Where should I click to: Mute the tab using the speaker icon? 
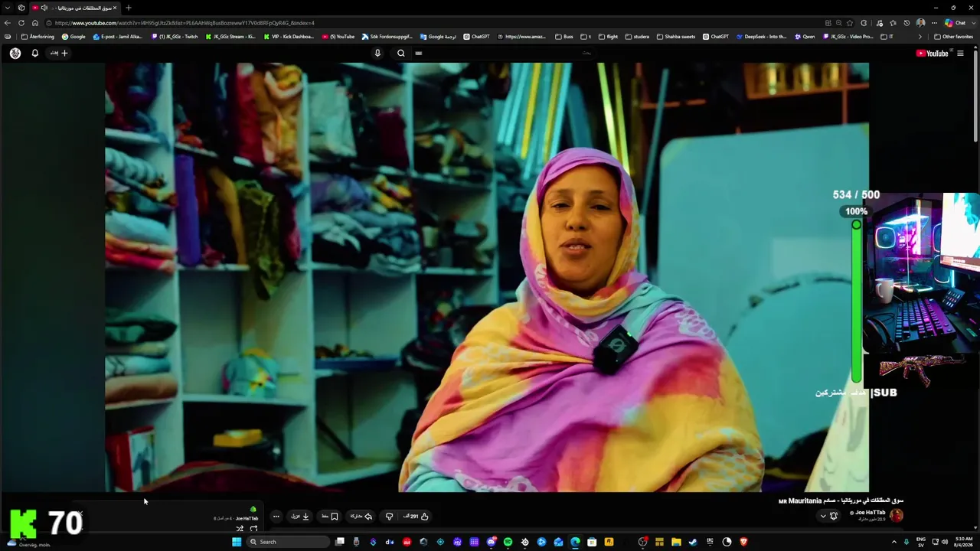44,8
